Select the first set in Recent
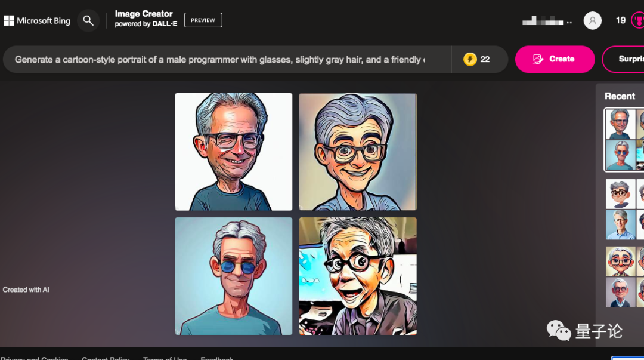Viewport: 644px width, 360px height. point(624,140)
